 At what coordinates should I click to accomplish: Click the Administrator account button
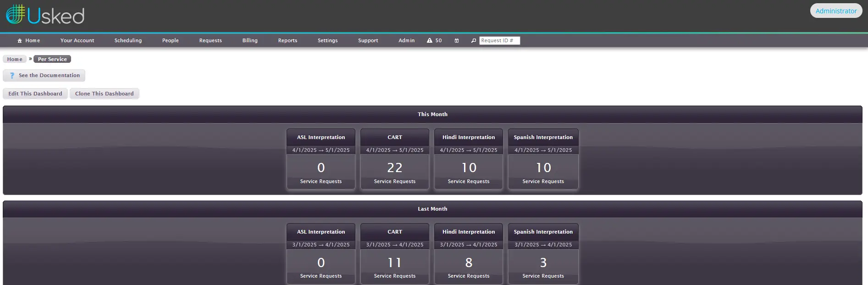click(x=835, y=11)
